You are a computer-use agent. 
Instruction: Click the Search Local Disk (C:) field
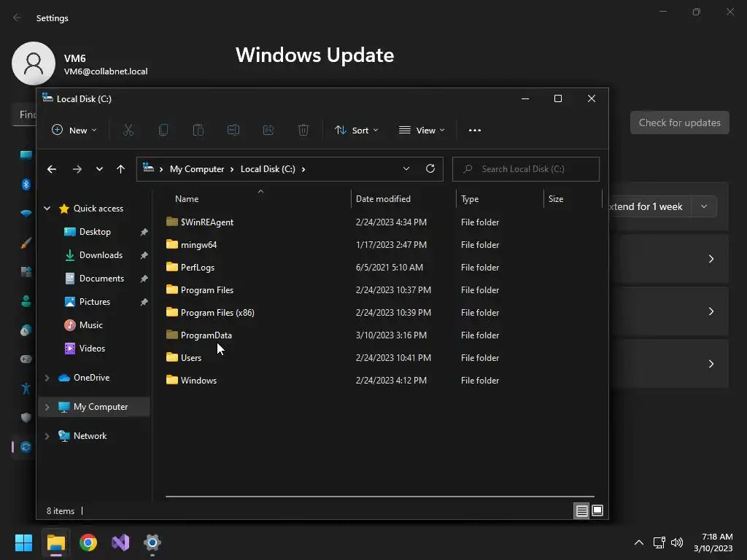click(525, 169)
